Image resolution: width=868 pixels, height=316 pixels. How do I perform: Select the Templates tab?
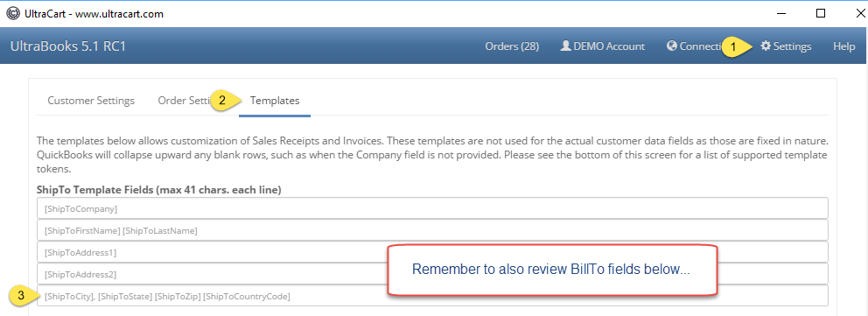pyautogui.click(x=275, y=101)
